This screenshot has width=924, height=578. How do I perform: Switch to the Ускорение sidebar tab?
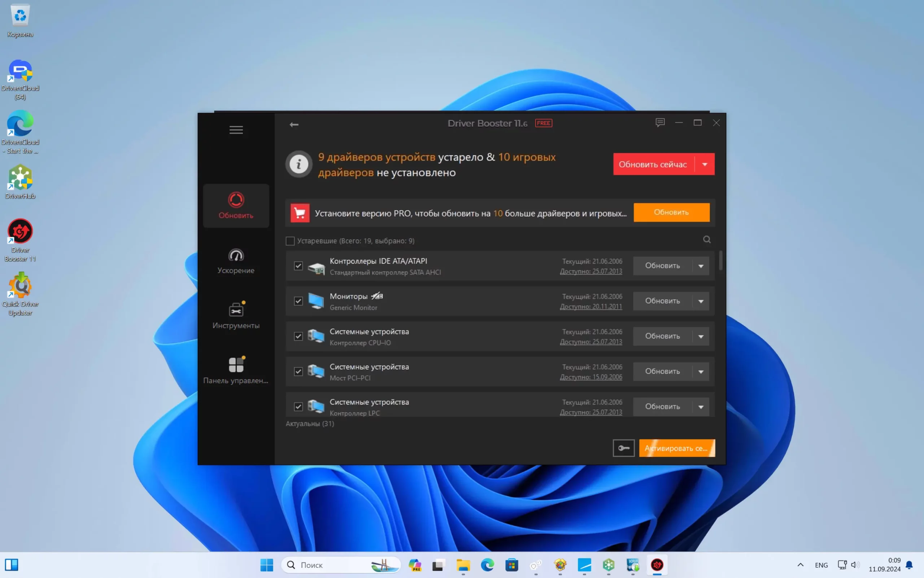pyautogui.click(x=236, y=262)
